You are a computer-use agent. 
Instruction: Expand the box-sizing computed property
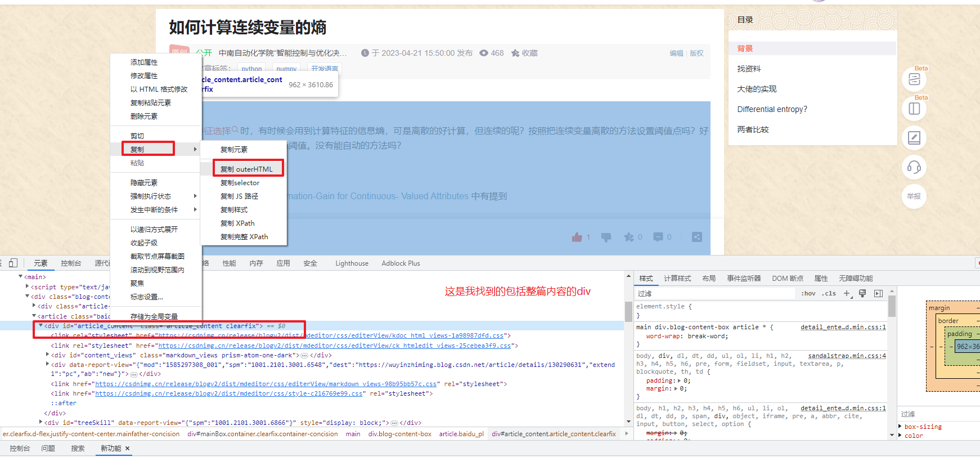(x=901, y=427)
